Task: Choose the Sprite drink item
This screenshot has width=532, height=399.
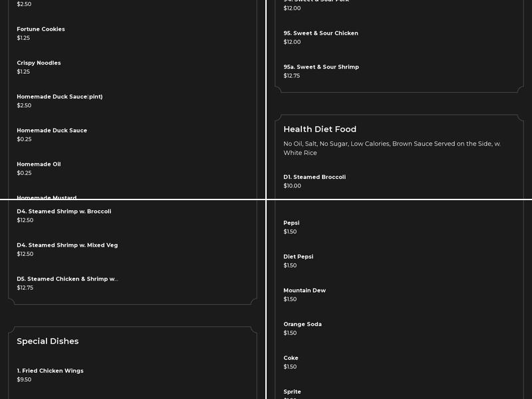Action: pos(292,392)
